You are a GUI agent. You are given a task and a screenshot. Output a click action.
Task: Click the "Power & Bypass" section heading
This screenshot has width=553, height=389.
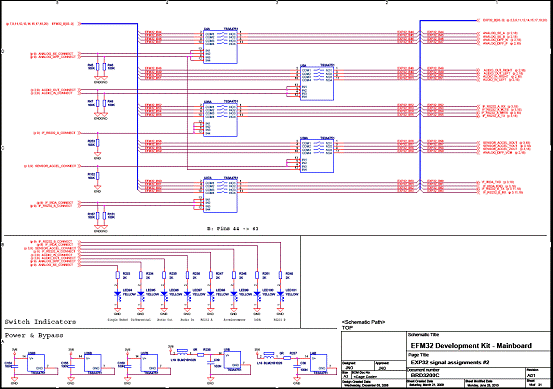tap(34, 335)
